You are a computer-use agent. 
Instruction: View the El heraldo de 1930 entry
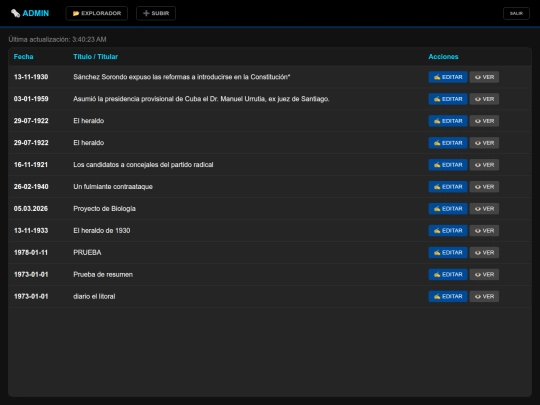click(484, 231)
